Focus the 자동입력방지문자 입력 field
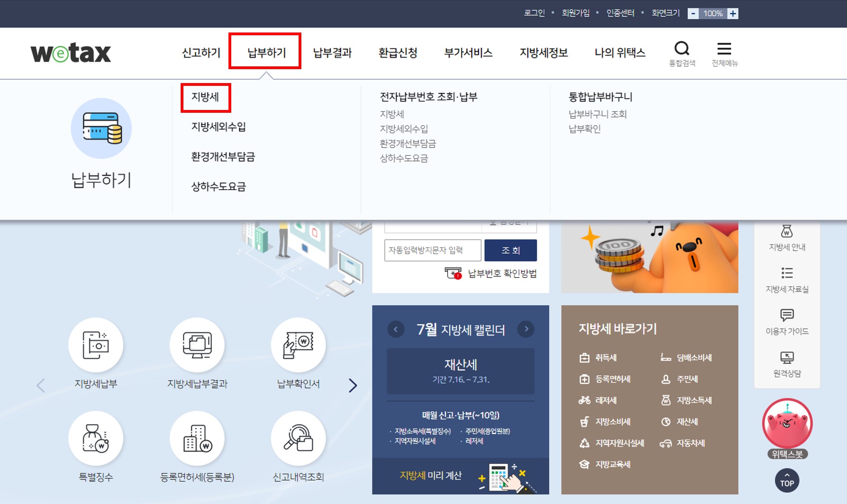847x504 pixels. [x=433, y=251]
